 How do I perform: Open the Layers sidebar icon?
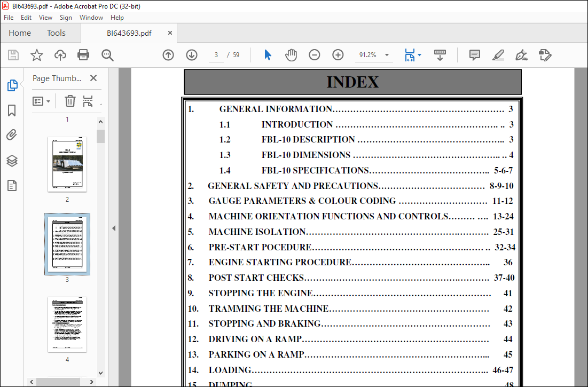click(x=12, y=161)
